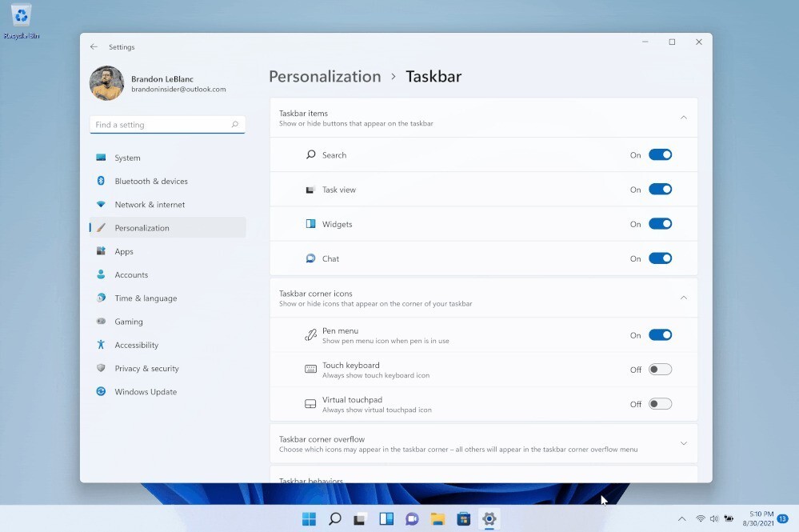Turn off the Search taskbar toggle

pyautogui.click(x=660, y=155)
